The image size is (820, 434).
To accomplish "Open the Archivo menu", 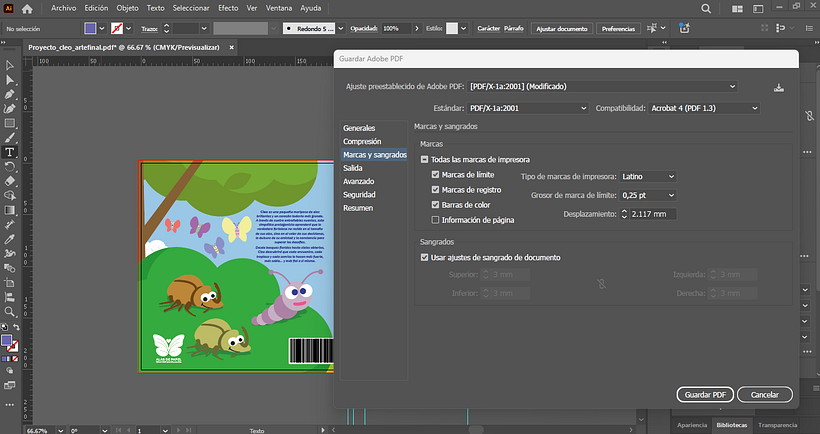I will 63,8.
